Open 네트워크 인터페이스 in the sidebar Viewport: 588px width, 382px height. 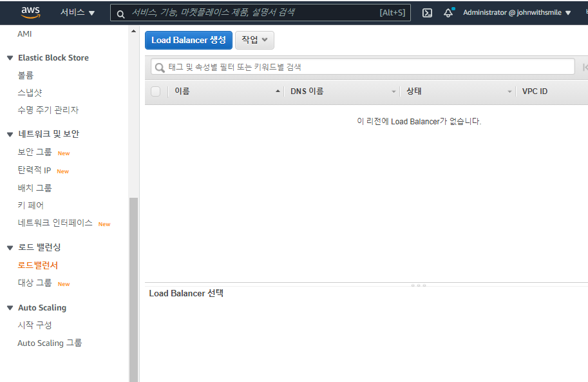pyautogui.click(x=55, y=223)
